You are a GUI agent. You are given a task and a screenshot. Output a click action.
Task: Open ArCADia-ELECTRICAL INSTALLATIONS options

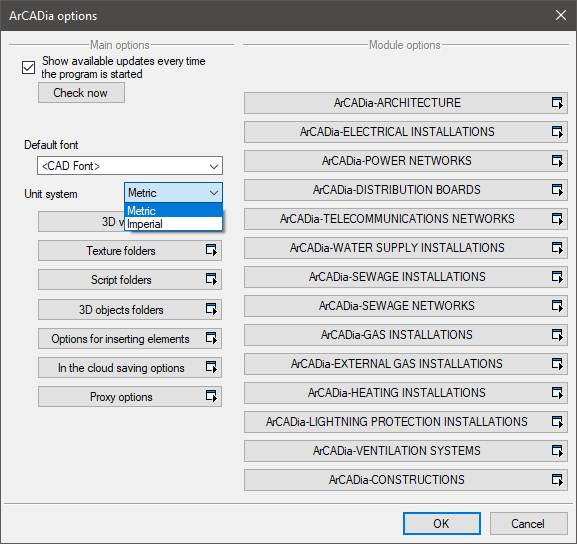[406, 132]
